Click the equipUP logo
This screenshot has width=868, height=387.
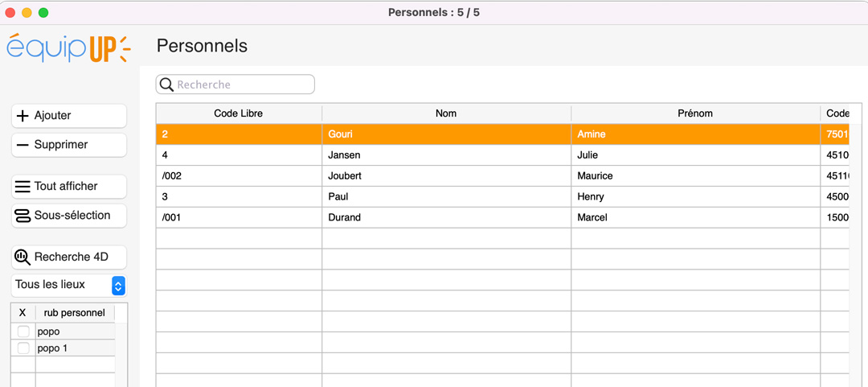68,47
